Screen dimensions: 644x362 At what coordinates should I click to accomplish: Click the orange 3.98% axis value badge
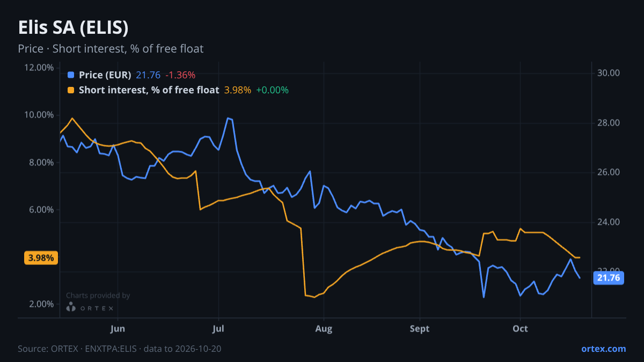[x=41, y=258]
